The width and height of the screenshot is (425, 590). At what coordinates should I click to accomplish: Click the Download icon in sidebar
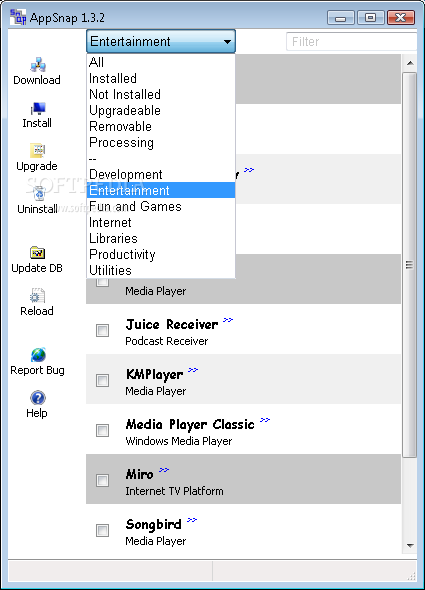coord(38,64)
